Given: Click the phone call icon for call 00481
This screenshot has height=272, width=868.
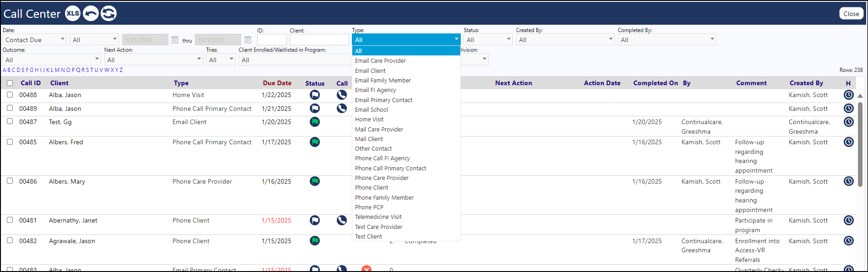Looking at the screenshot, I should (342, 220).
